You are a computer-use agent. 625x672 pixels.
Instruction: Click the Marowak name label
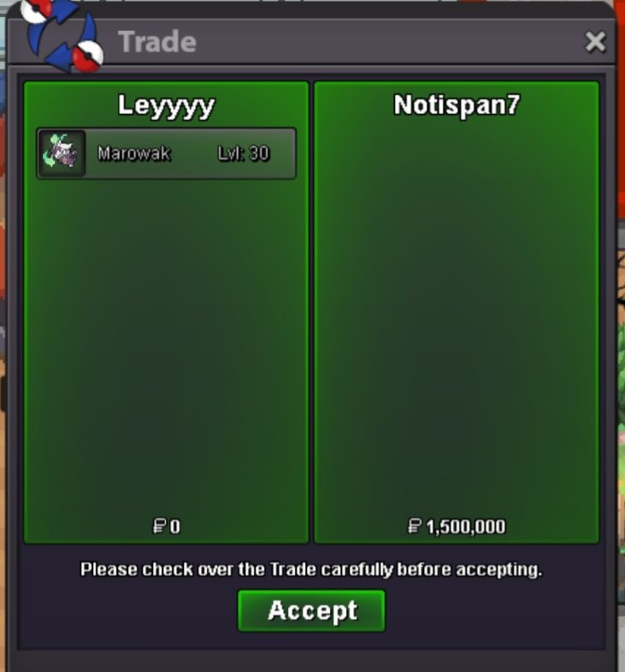tap(133, 153)
